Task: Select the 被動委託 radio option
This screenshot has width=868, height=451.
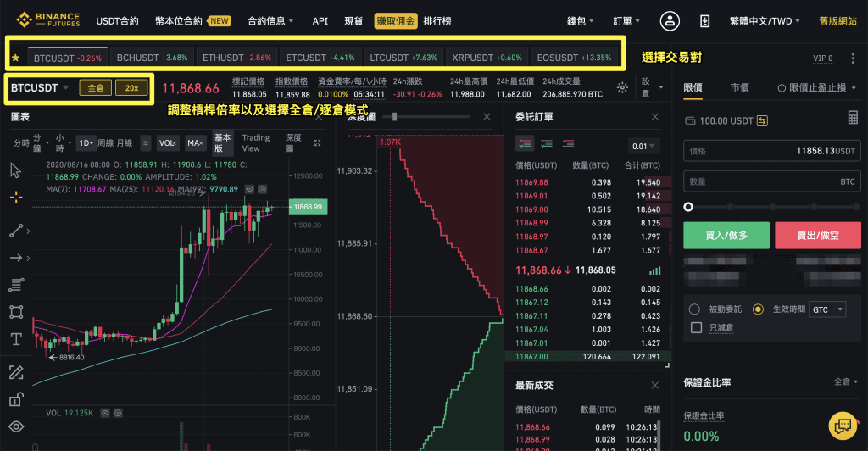Action: [x=694, y=309]
